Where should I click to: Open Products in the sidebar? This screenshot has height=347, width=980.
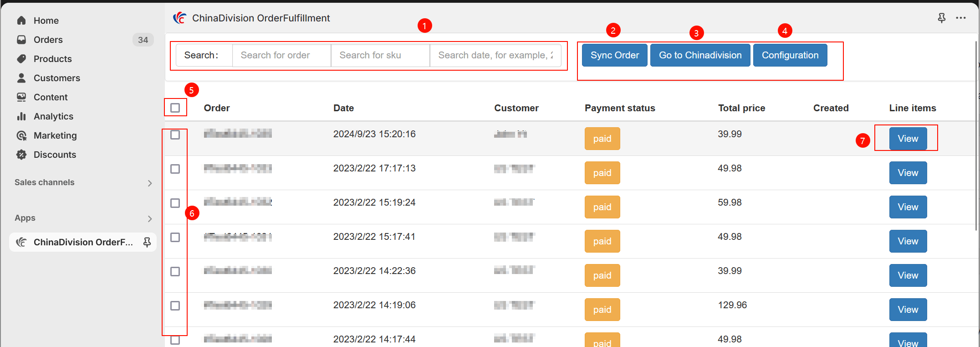tap(53, 59)
